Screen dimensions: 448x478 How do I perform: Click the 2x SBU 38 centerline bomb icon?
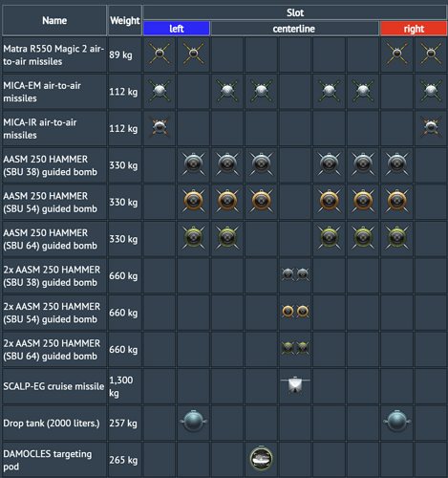coord(295,274)
